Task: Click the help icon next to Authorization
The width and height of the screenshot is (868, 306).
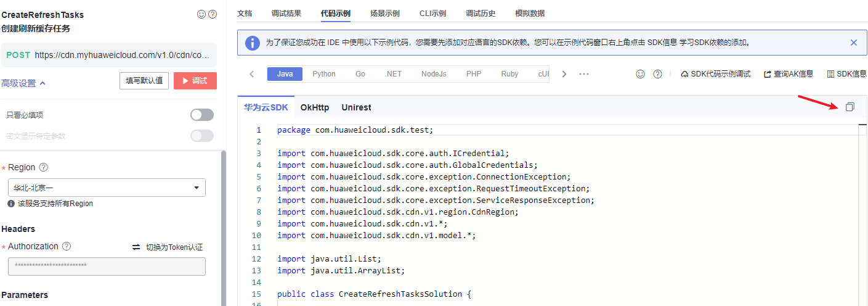Action: coord(67,246)
